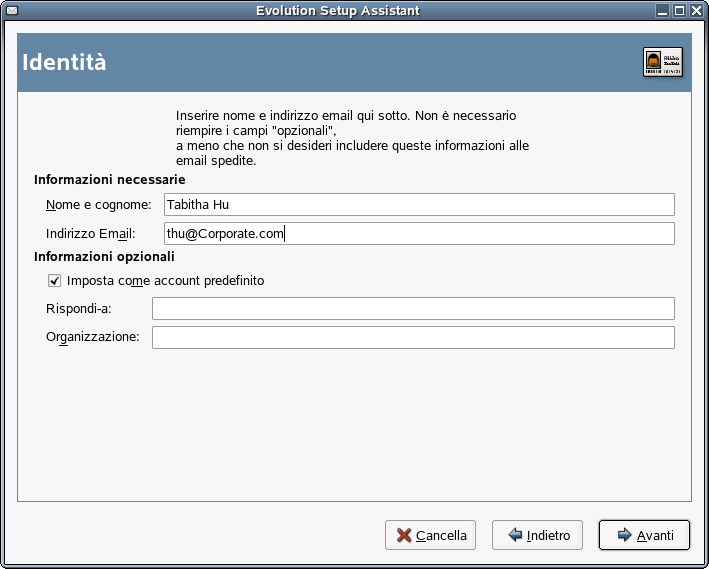This screenshot has height=569, width=709.
Task: Minimize the Evolution Setup Assistant window
Action: tap(662, 10)
